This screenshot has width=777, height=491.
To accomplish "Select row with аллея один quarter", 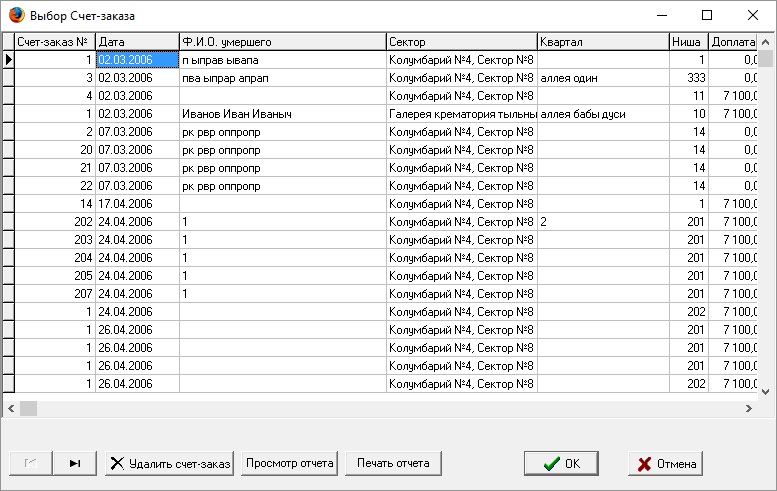I will click(x=380, y=78).
